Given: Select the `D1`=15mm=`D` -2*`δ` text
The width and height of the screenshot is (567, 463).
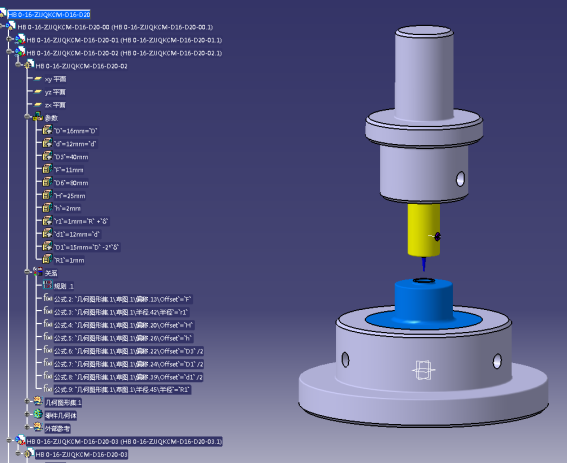Looking at the screenshot, I should (x=86, y=247).
